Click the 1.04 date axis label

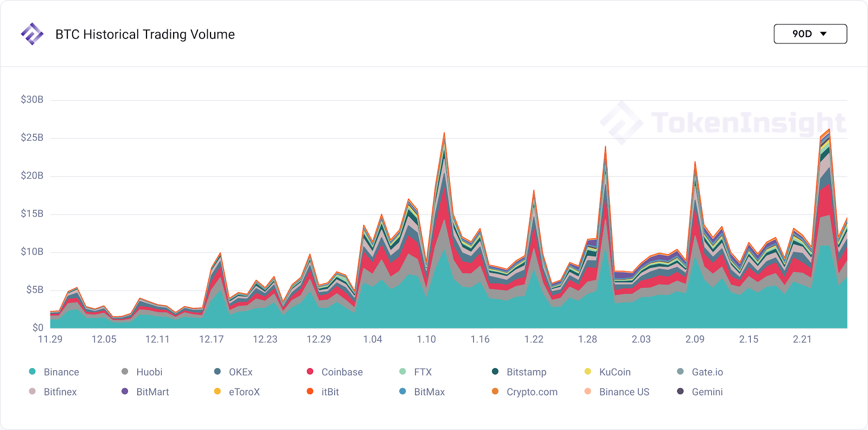[373, 339]
